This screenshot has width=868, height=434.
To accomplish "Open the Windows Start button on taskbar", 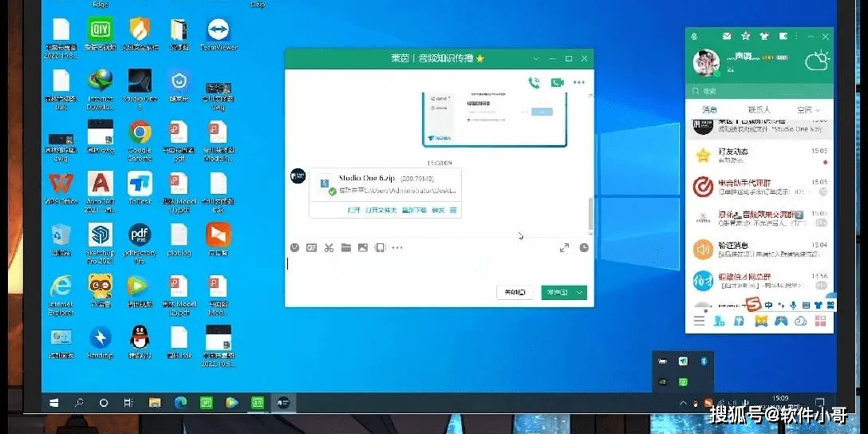I will click(54, 404).
